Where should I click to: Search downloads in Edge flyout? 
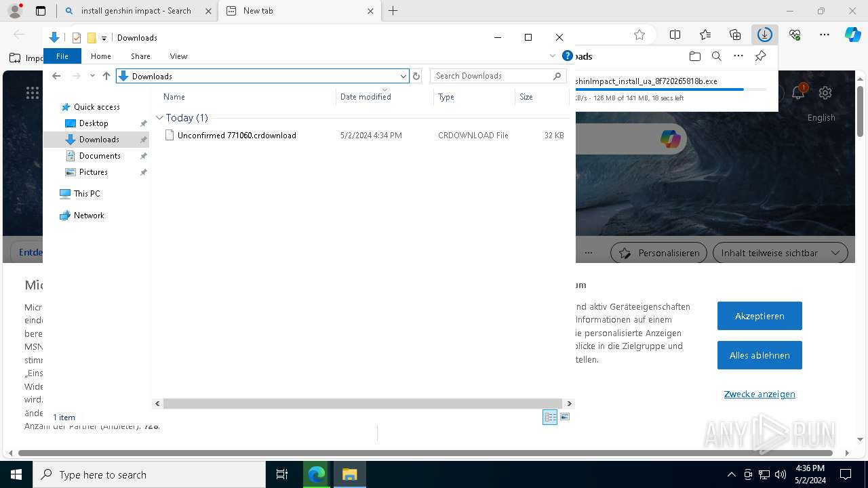[x=717, y=56]
